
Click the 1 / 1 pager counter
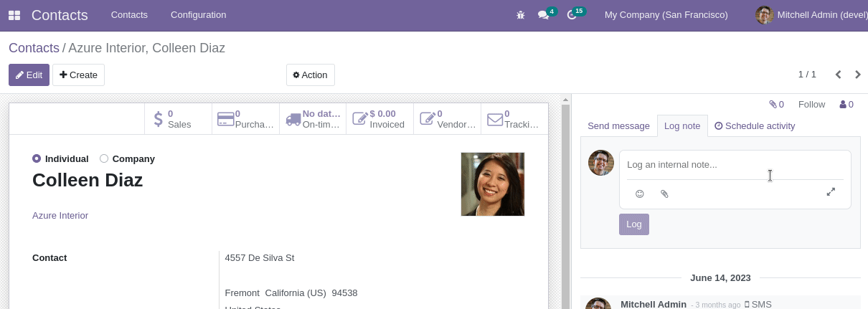coord(807,75)
